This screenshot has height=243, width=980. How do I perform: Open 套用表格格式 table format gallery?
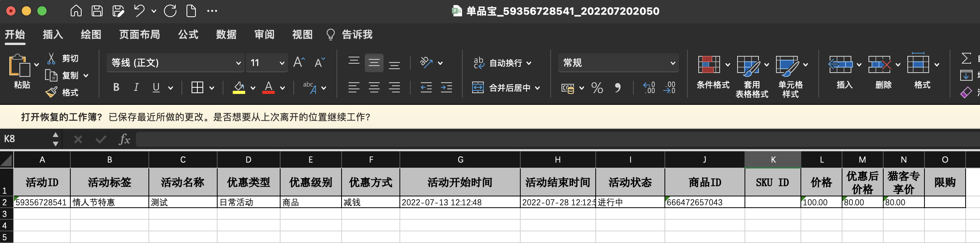tap(752, 77)
